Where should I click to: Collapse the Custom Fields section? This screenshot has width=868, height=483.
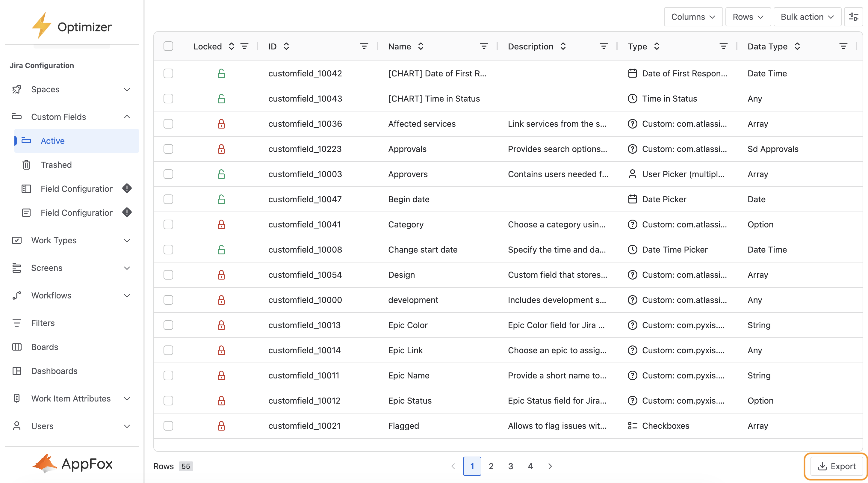click(127, 117)
